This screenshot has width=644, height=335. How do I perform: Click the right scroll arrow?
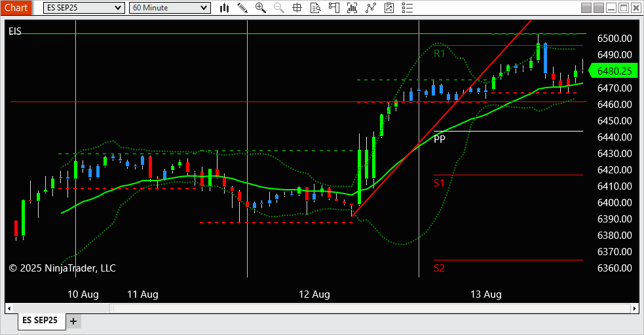(635, 308)
